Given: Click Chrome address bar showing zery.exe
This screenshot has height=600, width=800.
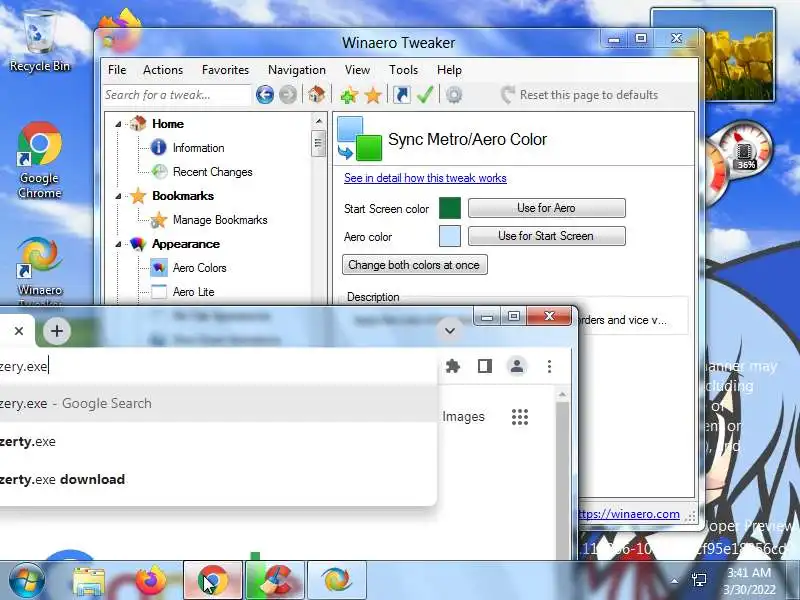Looking at the screenshot, I should [x=218, y=366].
